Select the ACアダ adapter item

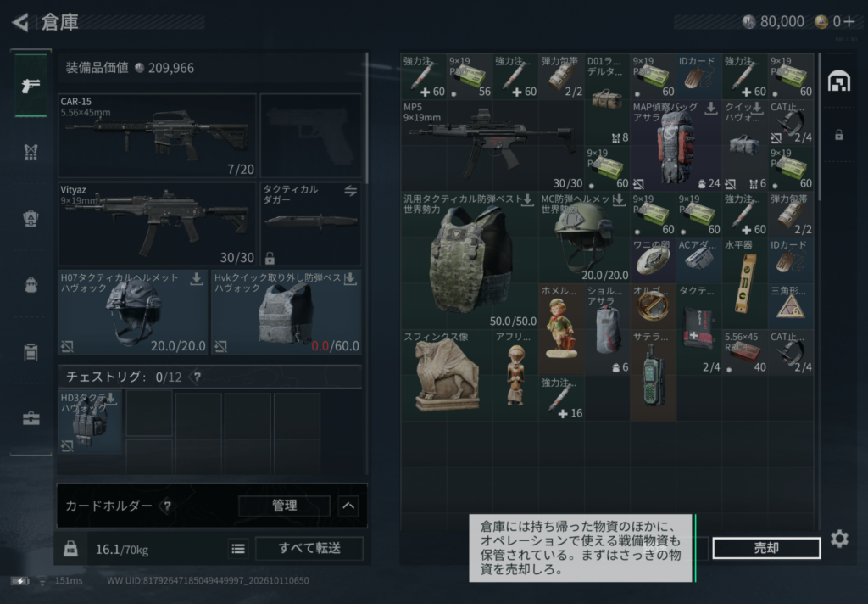(x=699, y=260)
